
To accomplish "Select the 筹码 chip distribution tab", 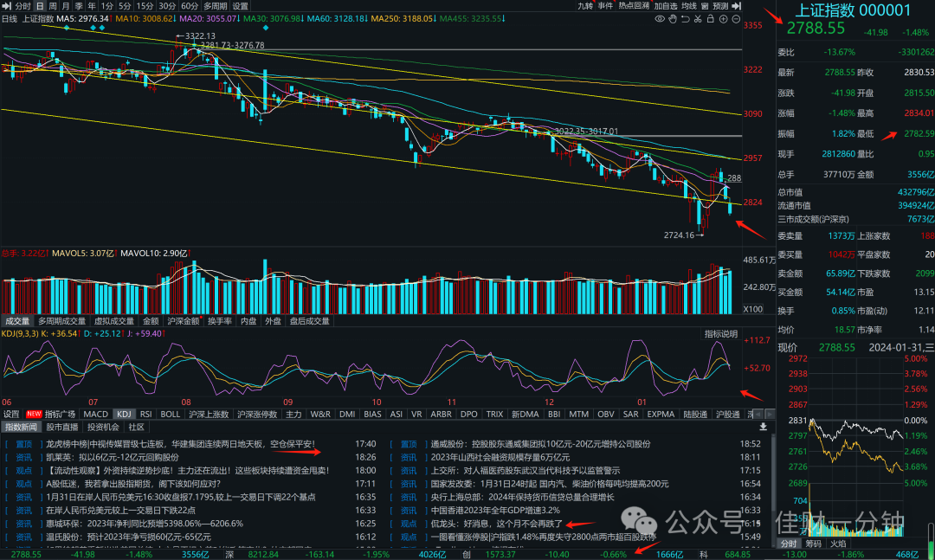I will click(813, 544).
